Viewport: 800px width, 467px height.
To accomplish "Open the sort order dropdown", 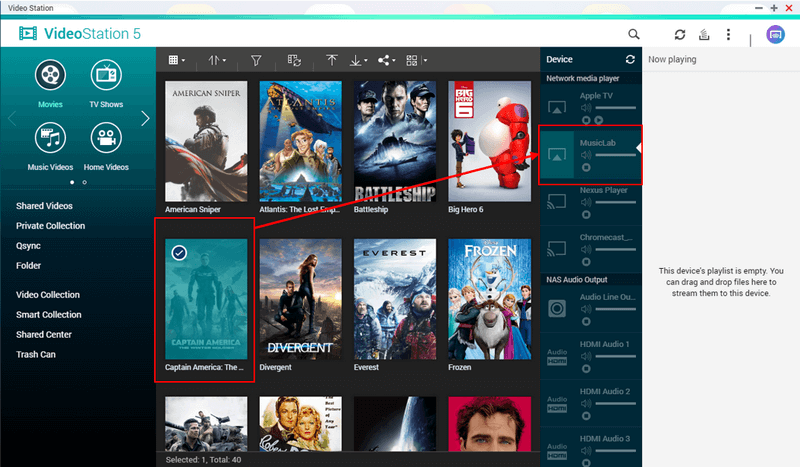I will (217, 60).
